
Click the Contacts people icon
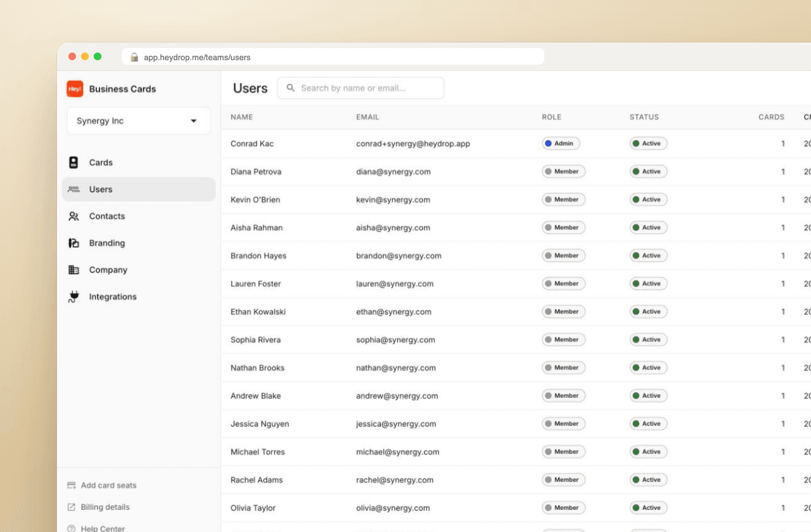click(x=73, y=216)
